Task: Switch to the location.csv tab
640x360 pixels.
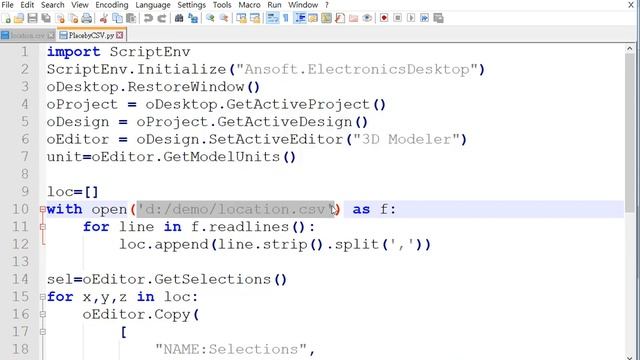Action: [27, 35]
